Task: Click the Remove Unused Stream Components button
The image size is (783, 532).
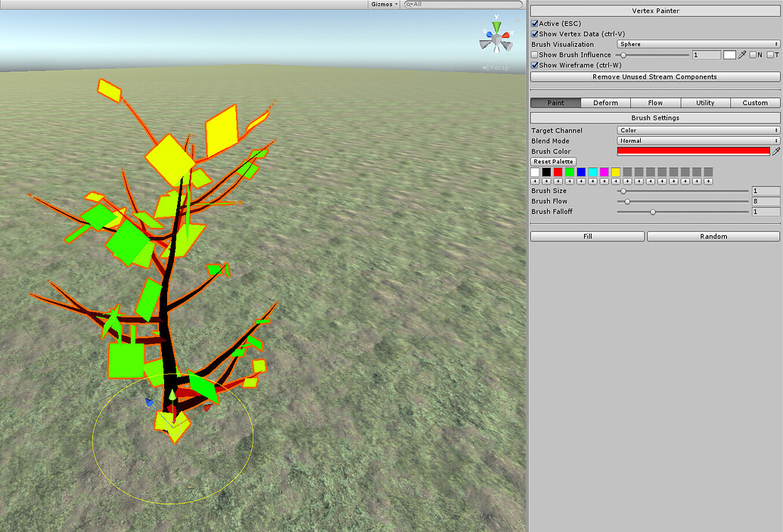Action: pyautogui.click(x=655, y=76)
